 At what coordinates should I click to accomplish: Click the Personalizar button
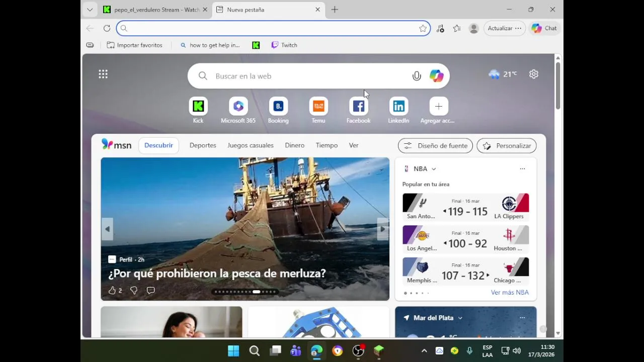click(507, 146)
